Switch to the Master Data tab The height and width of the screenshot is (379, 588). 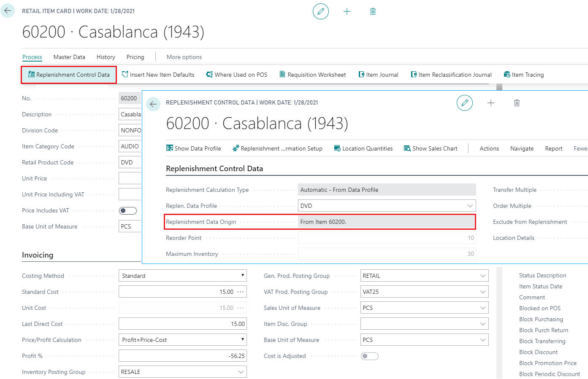point(69,57)
